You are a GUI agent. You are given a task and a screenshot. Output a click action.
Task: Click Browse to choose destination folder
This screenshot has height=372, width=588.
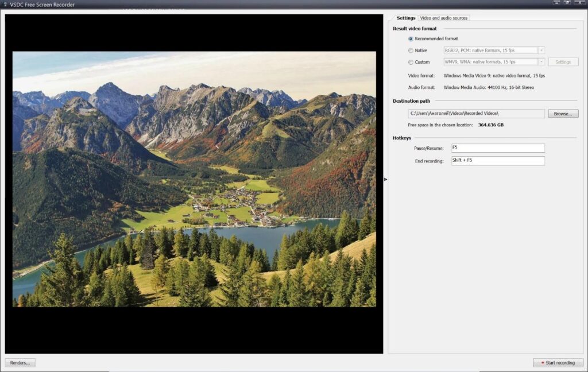click(x=563, y=114)
